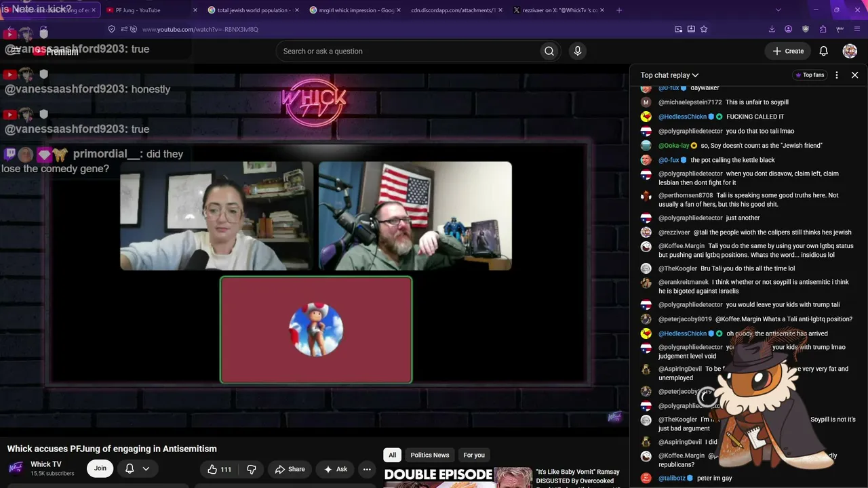Open the account avatar menu
Viewport: 868px width, 488px height.
(850, 51)
